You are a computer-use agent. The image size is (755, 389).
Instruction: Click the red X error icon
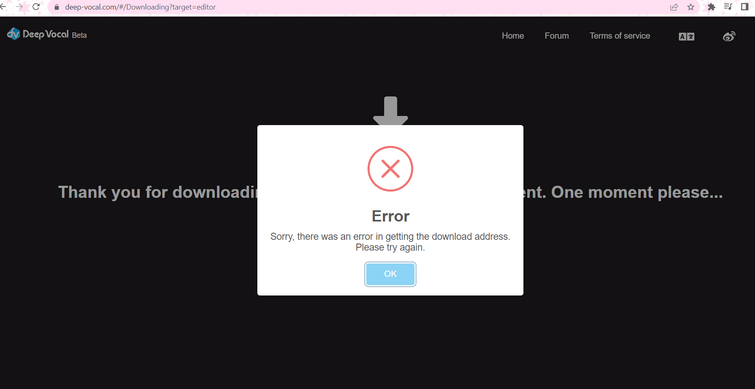click(x=390, y=169)
